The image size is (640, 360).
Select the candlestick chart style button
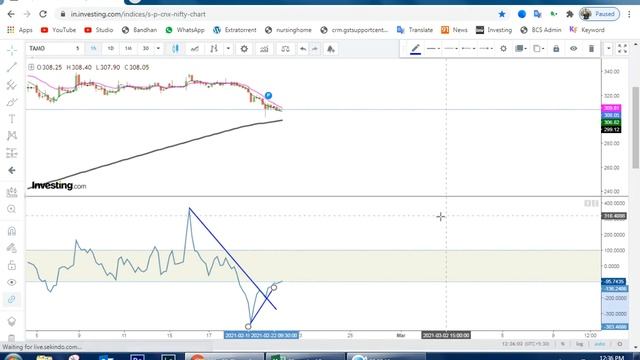pyautogui.click(x=176, y=49)
